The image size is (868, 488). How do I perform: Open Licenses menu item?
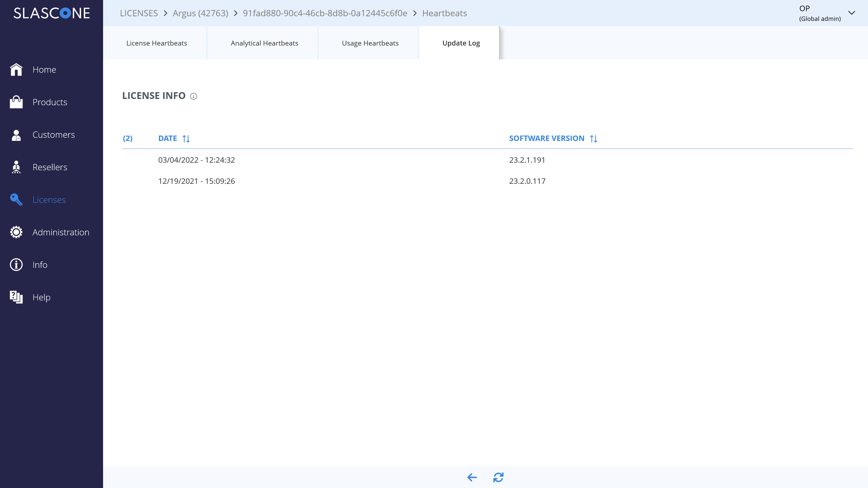(49, 200)
